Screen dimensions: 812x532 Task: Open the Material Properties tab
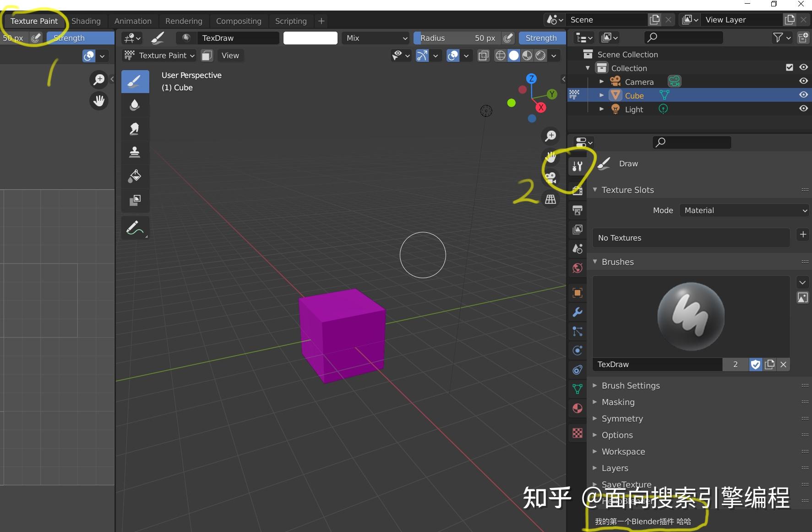(577, 408)
